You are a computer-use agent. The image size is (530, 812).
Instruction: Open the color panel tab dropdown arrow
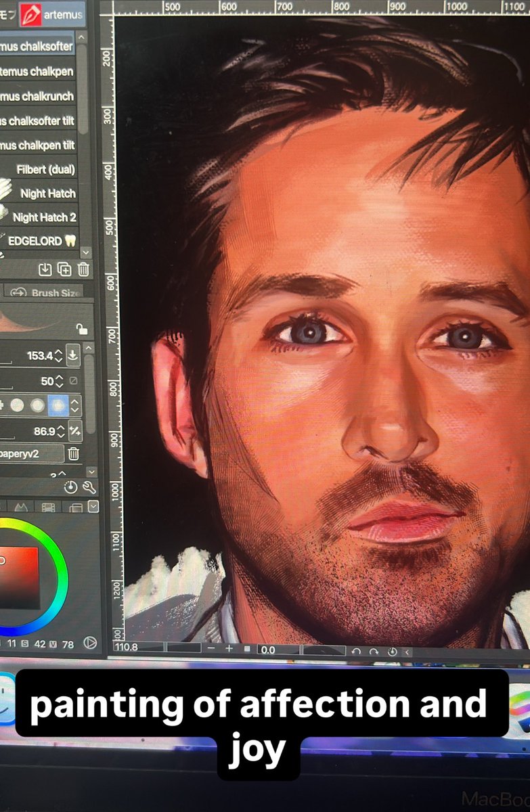point(93,506)
